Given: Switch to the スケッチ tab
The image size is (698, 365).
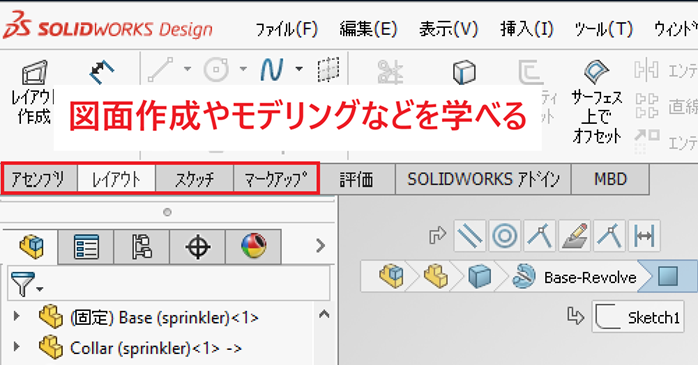Looking at the screenshot, I should click(194, 179).
